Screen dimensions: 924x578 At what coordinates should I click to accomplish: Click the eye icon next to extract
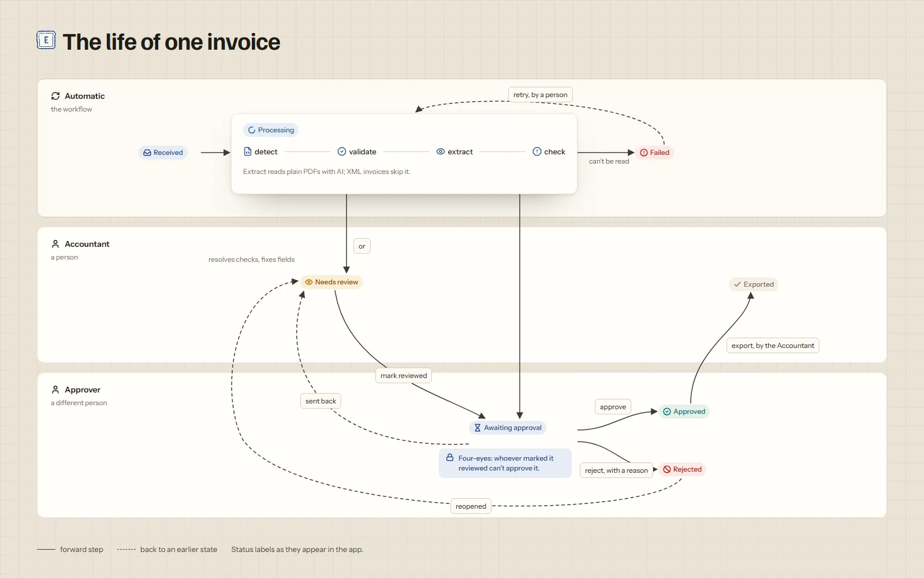pyautogui.click(x=441, y=151)
